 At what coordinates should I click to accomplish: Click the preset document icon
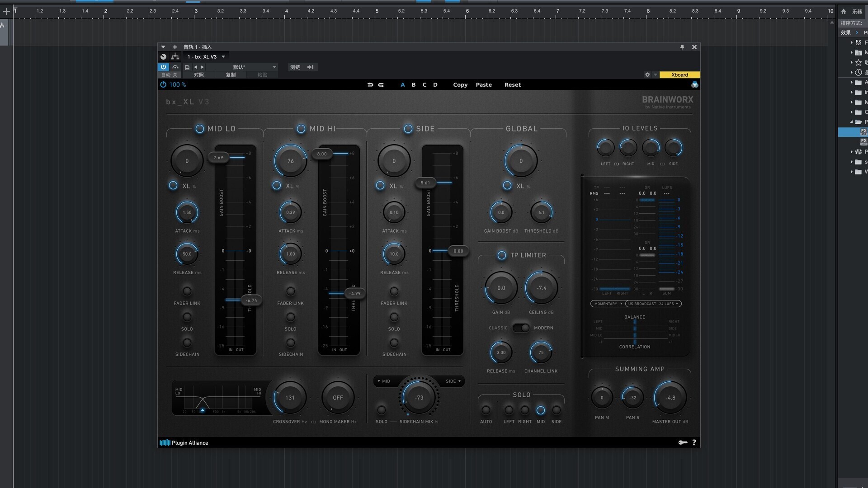(187, 67)
